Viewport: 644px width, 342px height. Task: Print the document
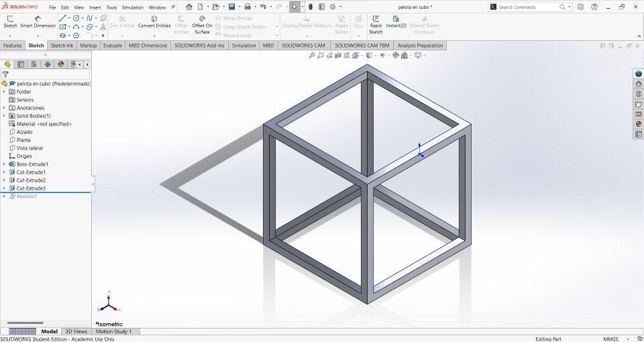point(248,7)
